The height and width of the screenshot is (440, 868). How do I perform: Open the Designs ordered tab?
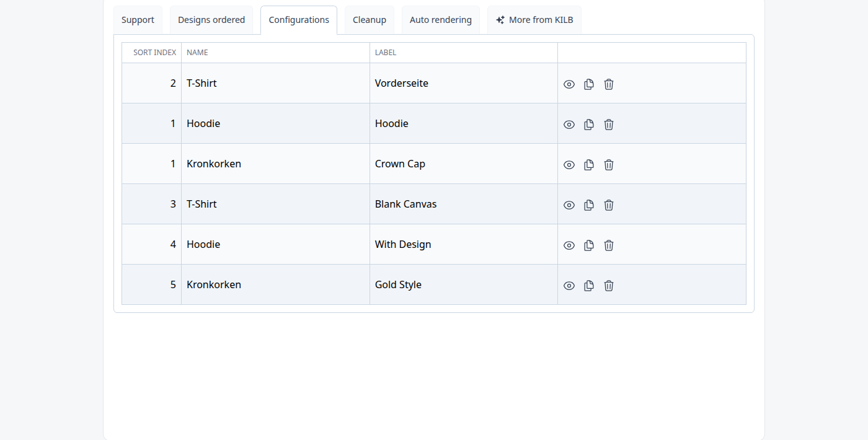point(211,20)
